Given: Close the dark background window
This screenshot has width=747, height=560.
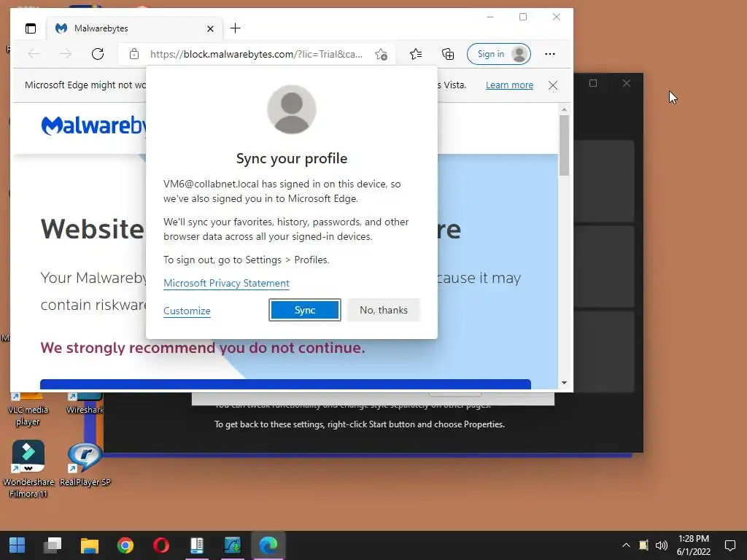Looking at the screenshot, I should click(627, 83).
